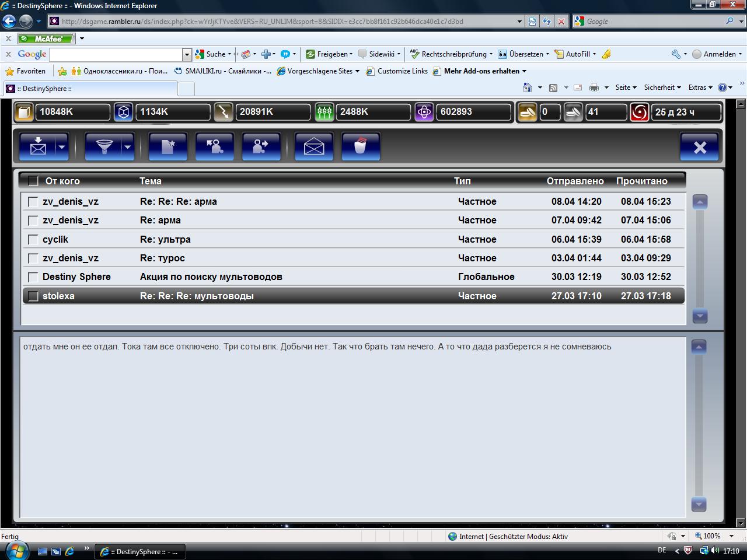Click the new message icon
The width and height of the screenshot is (747, 560).
167,146
